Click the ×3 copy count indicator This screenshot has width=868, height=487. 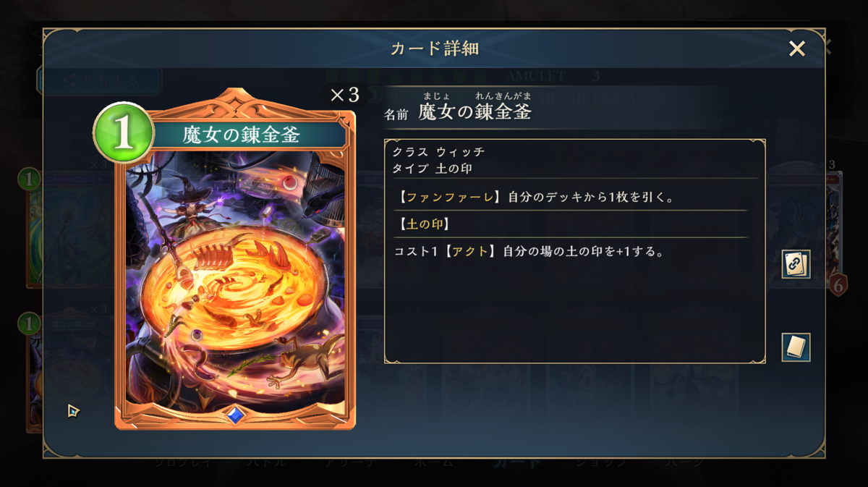[344, 96]
